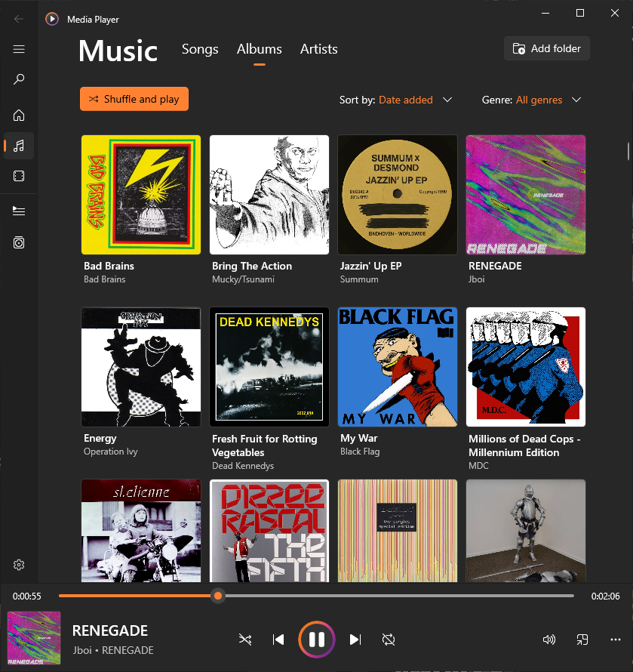Click the Media Player app logo
Viewport: 633px width, 672px height.
pyautogui.click(x=52, y=19)
